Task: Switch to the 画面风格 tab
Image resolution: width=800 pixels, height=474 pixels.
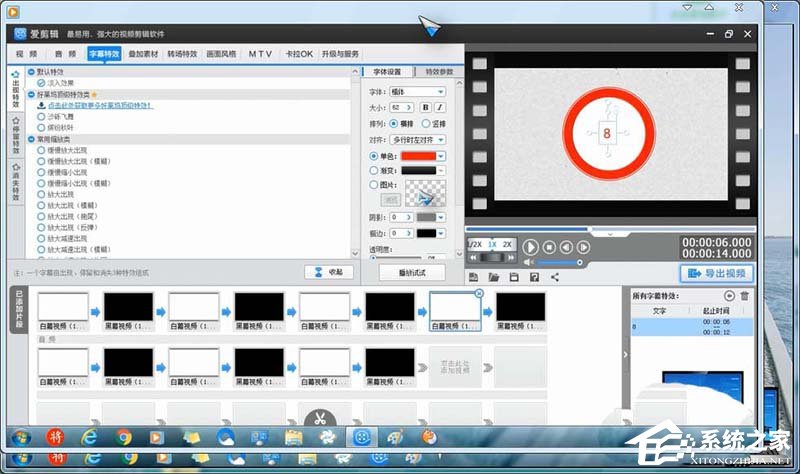Action: point(221,54)
